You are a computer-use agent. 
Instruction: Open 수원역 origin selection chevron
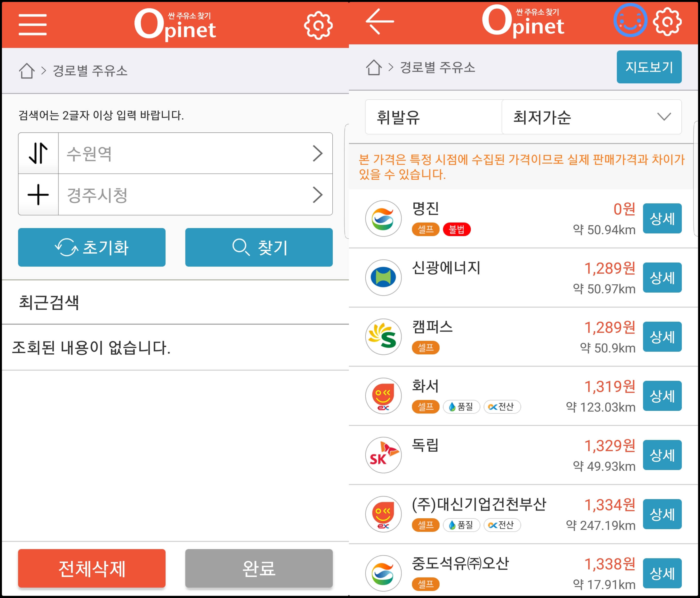(x=317, y=153)
